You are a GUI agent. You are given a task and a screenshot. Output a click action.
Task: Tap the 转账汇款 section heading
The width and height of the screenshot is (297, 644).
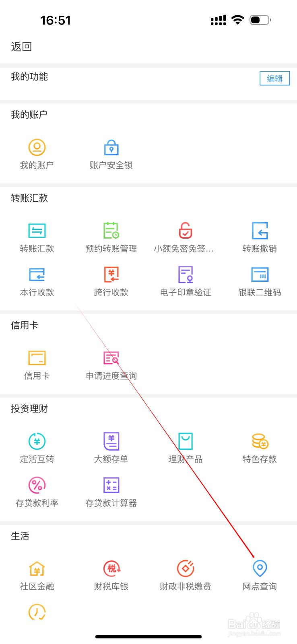click(29, 198)
